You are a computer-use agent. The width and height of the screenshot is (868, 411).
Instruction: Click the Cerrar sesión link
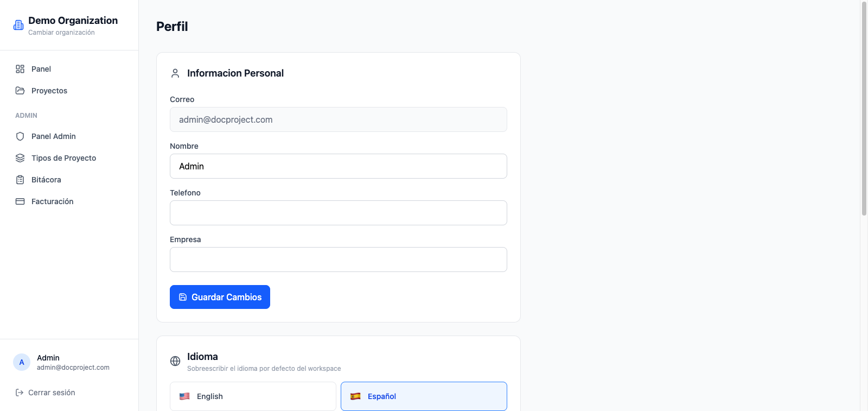pos(52,393)
